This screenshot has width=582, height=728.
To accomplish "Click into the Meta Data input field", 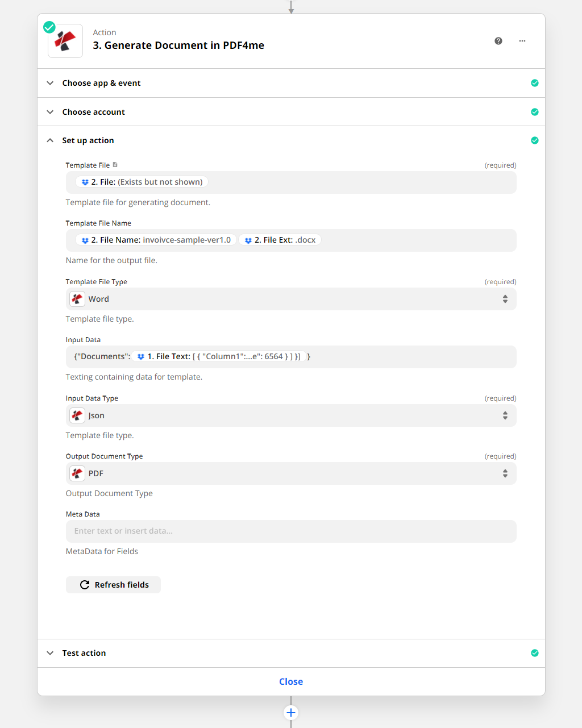I will coord(291,531).
